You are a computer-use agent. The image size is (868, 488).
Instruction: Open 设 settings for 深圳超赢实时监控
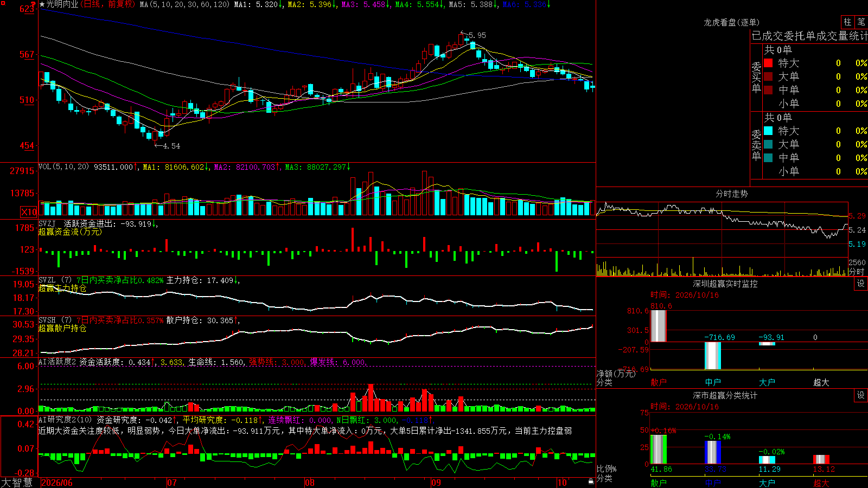coord(861,284)
